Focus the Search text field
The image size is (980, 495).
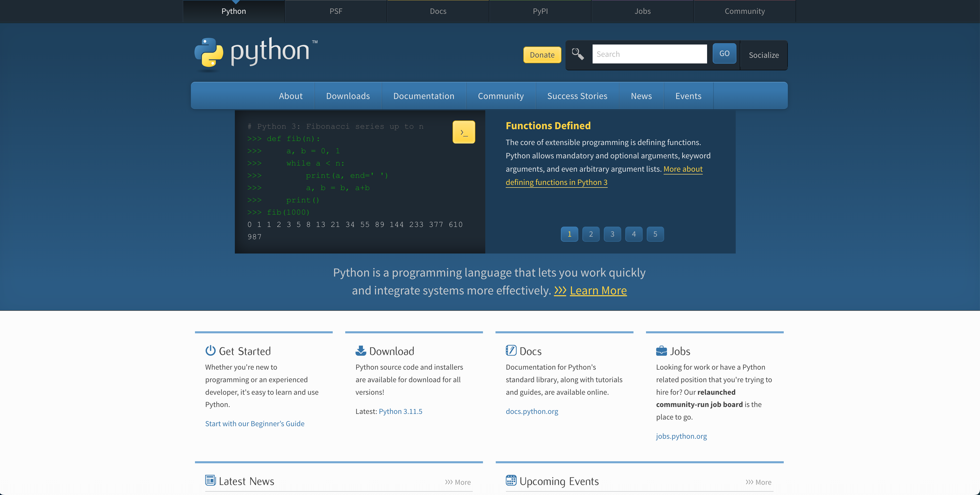pyautogui.click(x=649, y=54)
